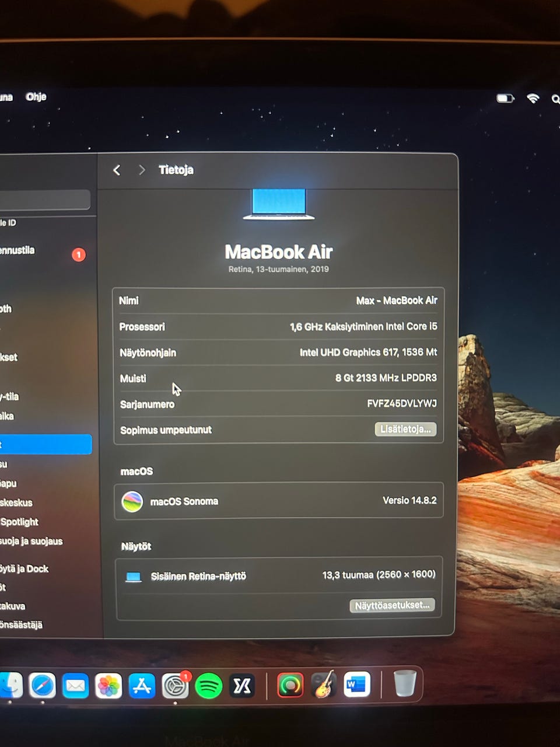The width and height of the screenshot is (560, 747).
Task: Open the Spotlight item in the sidebar
Action: [19, 522]
